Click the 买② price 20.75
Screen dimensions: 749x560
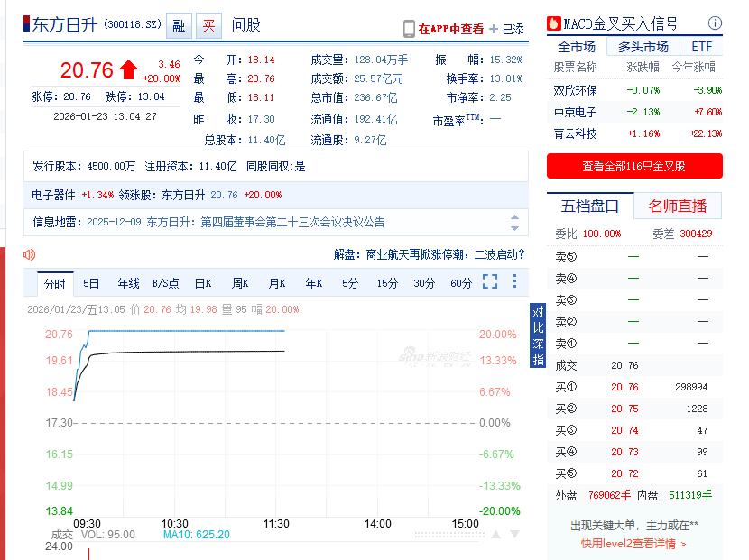coord(624,409)
